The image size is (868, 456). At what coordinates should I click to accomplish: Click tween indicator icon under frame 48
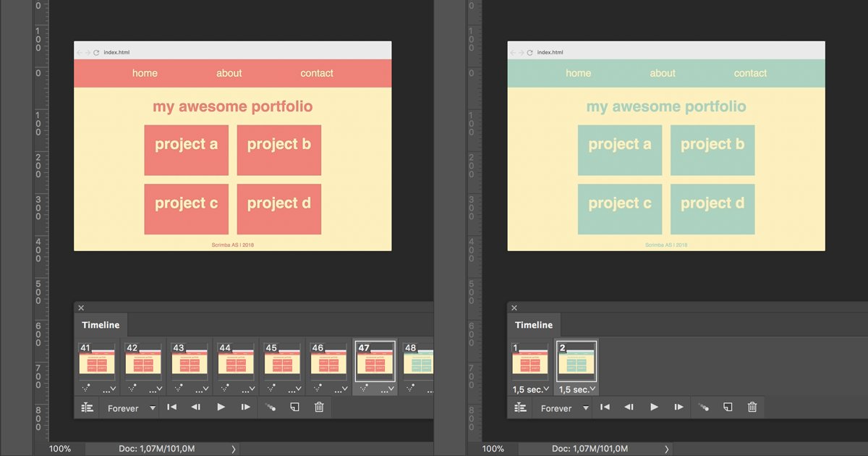[411, 388]
